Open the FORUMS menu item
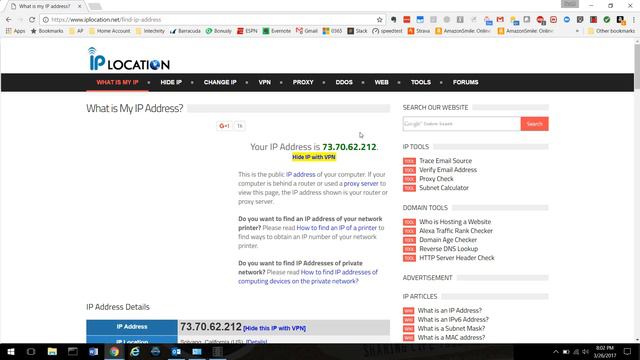The width and height of the screenshot is (640, 360). tap(465, 82)
